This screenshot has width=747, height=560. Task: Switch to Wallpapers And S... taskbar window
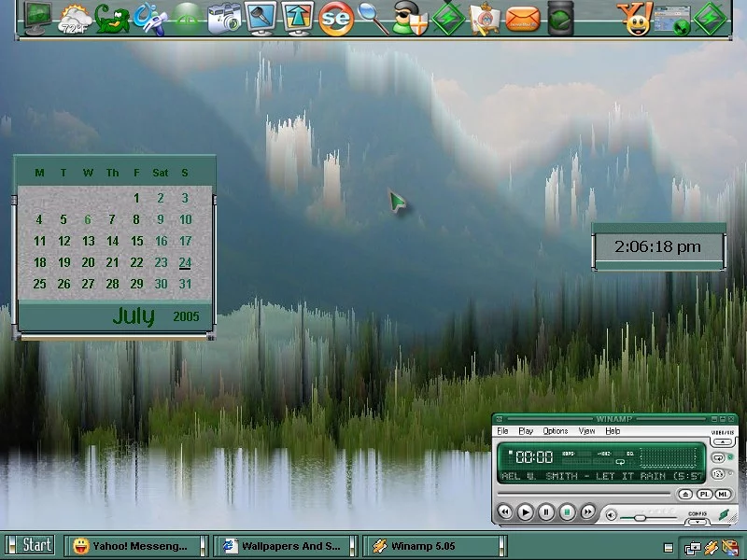pyautogui.click(x=287, y=545)
